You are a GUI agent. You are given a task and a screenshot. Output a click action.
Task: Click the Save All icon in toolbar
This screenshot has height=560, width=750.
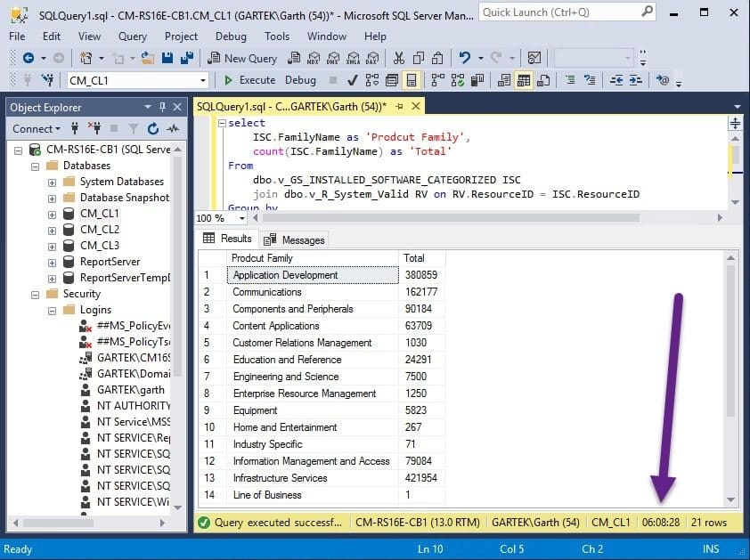coord(186,59)
